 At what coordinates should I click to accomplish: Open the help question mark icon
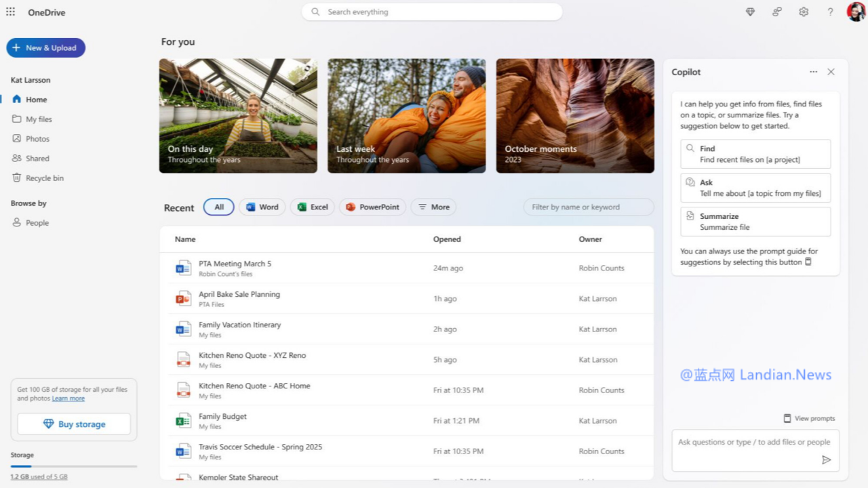click(830, 12)
